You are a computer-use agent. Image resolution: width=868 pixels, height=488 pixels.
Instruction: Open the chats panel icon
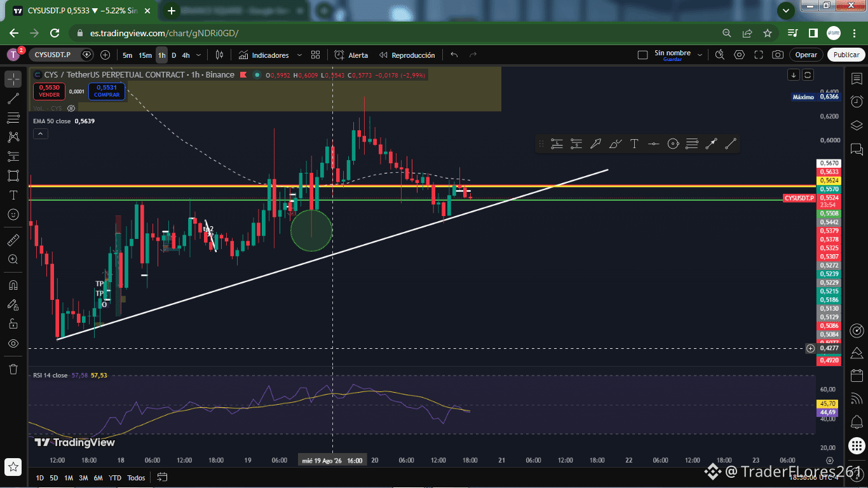click(857, 150)
